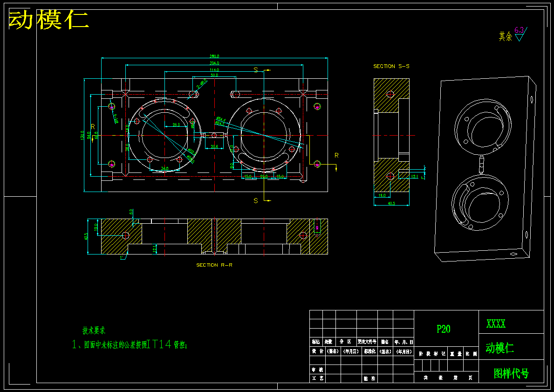
Task: Select the 5.0 dimension in SECTION R-R
Action: pos(131,212)
